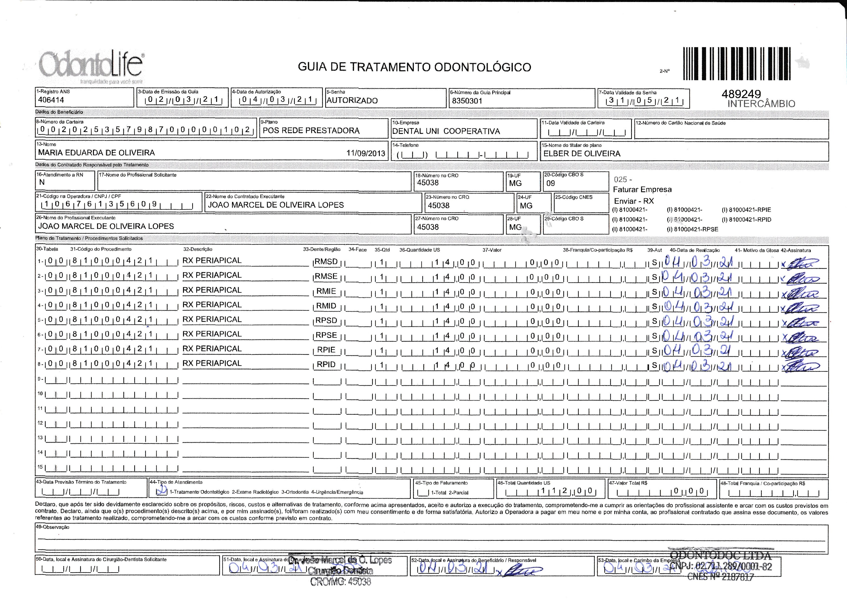Click the RMSD tooth region on row 1

(x=326, y=262)
